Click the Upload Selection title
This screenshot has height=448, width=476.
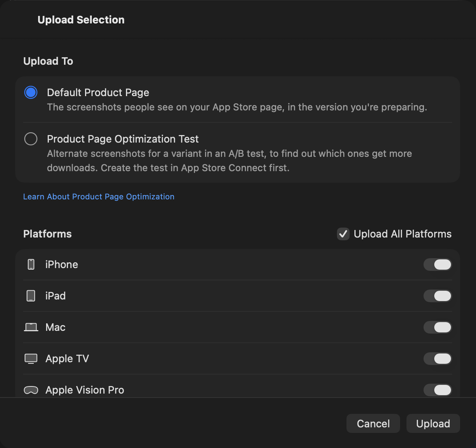point(81,20)
